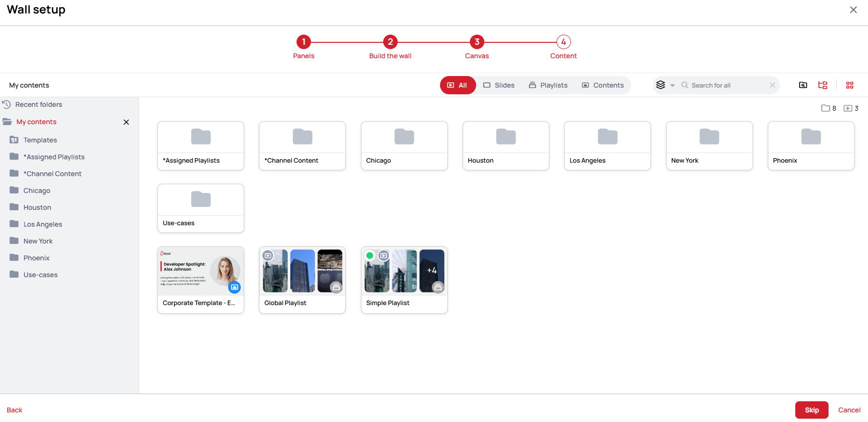Screen dimensions: 868x422
Task: Switch to grid view layout icon
Action: pyautogui.click(x=850, y=85)
